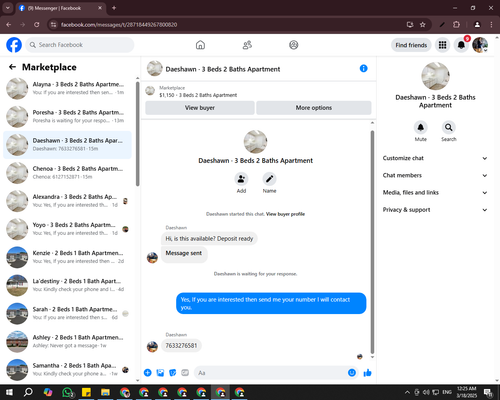Select the Messenger Facebook browser tab
This screenshot has width=500, height=400.
click(x=60, y=8)
